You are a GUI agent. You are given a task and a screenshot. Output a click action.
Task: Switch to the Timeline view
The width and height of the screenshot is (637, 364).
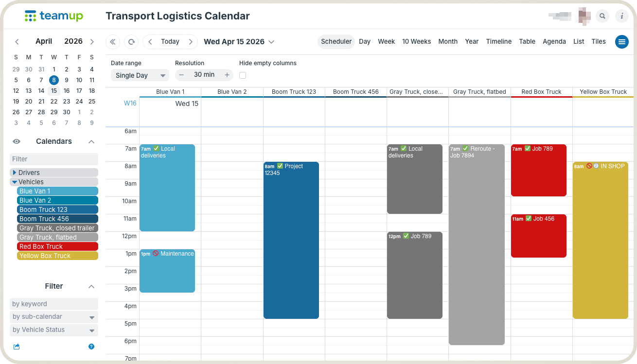click(498, 42)
